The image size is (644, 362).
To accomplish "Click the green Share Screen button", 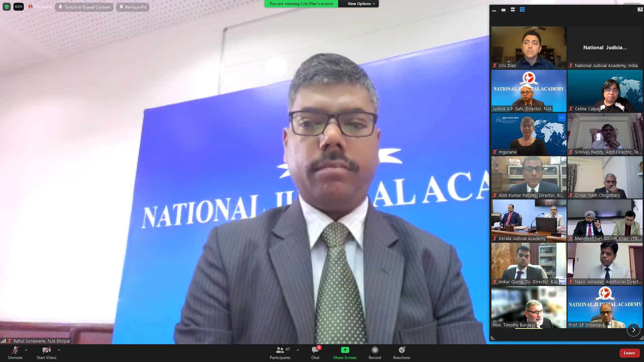I will [x=345, y=353].
